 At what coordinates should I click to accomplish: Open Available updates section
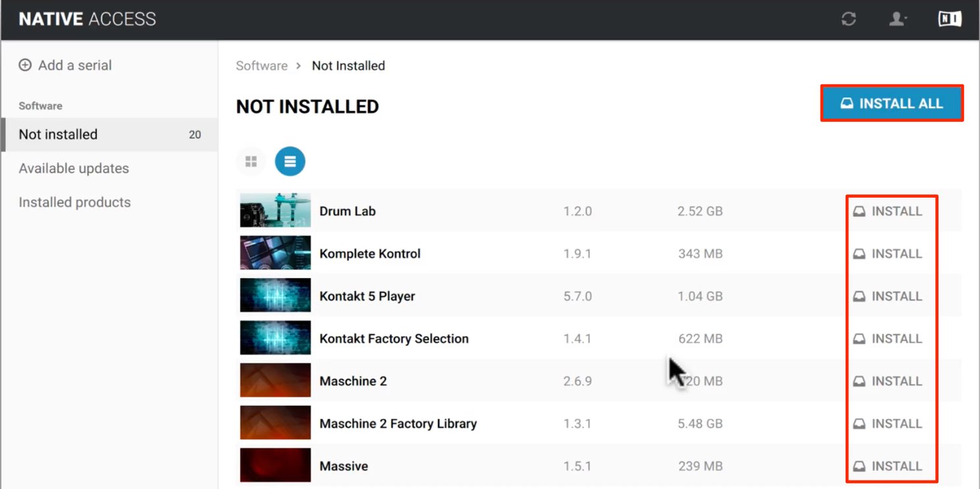(x=74, y=169)
